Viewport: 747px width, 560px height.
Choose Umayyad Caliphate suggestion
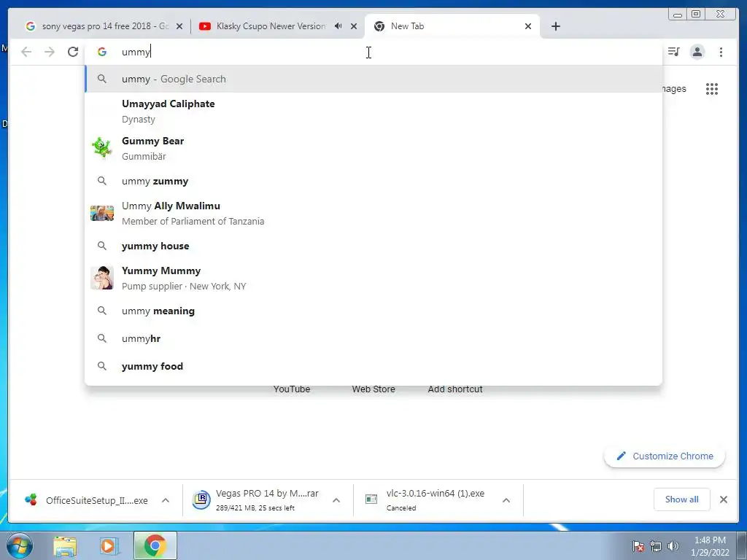[x=373, y=111]
